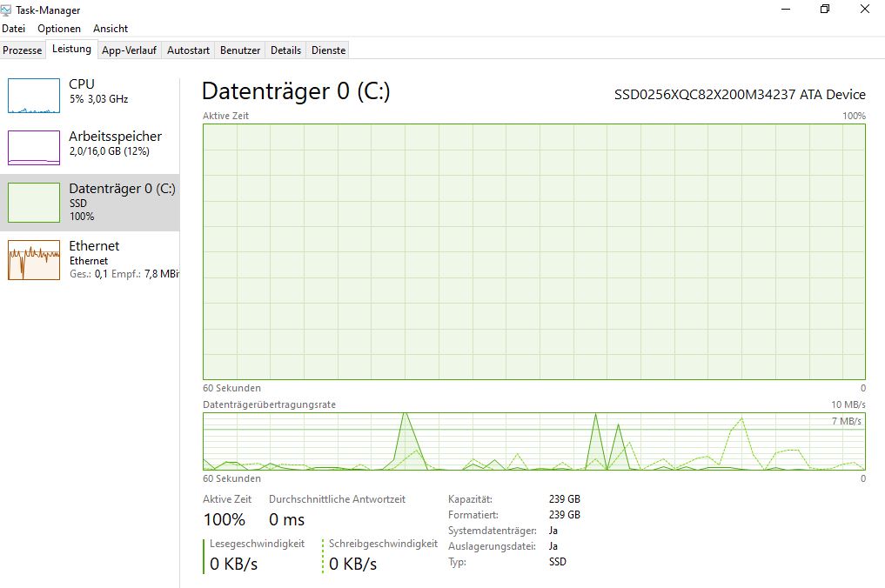Switch to the Dienste tab
885x588 pixels.
(x=329, y=50)
